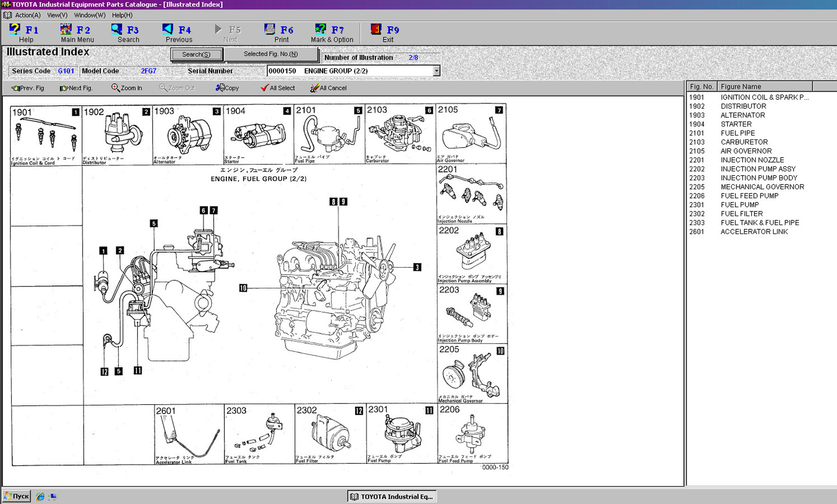Open F7 Mark & Option

pyautogui.click(x=321, y=30)
